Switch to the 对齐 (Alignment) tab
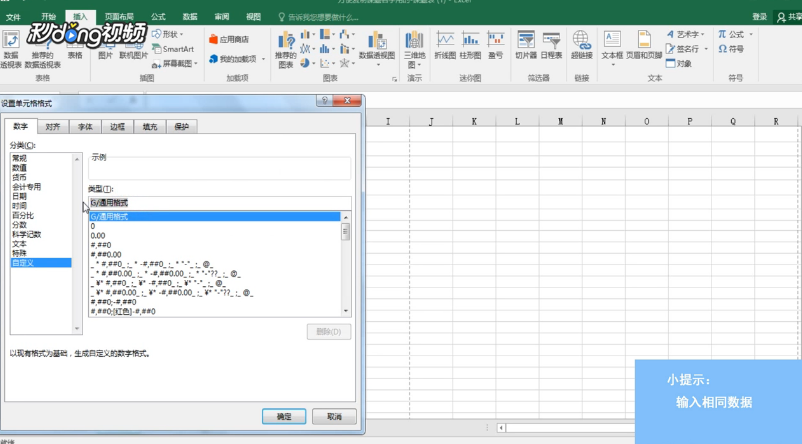802x444 pixels. click(x=53, y=127)
